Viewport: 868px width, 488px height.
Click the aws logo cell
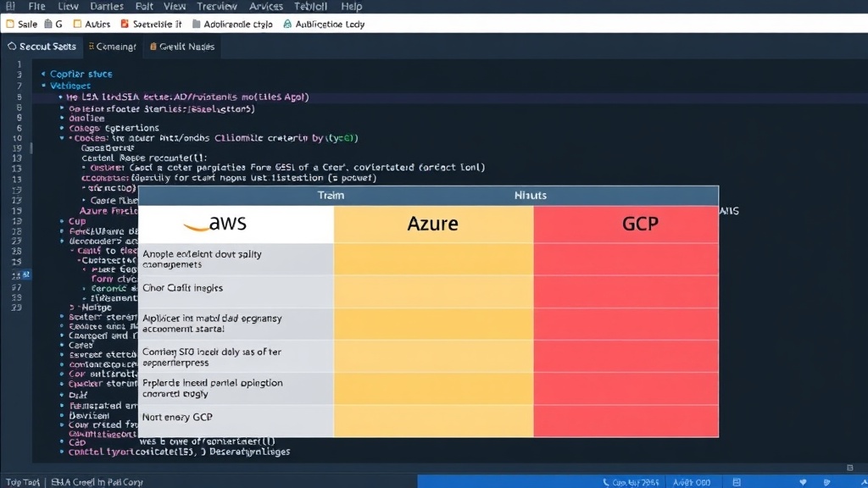pos(236,224)
